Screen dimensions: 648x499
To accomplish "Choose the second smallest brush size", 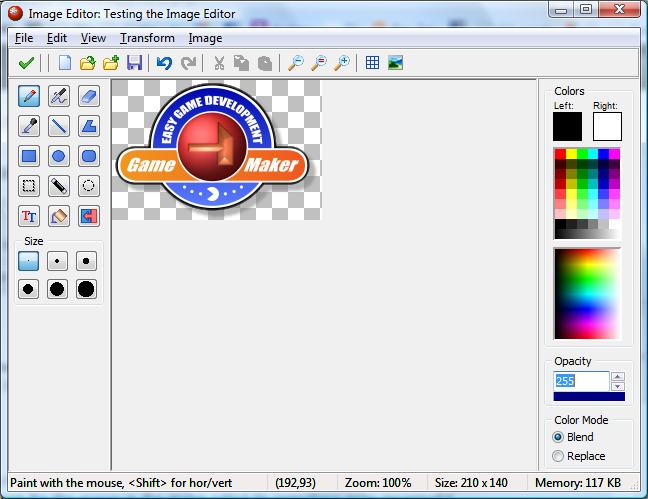I will (57, 261).
